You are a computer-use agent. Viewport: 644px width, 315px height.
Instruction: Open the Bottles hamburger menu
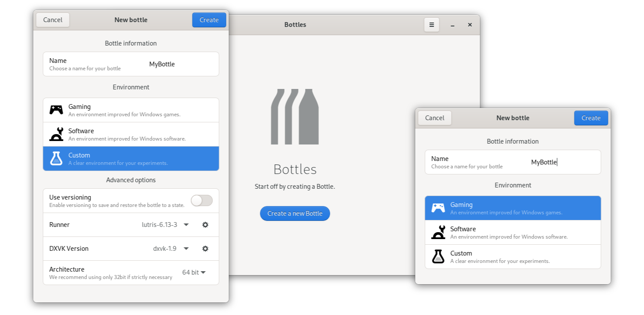(432, 25)
